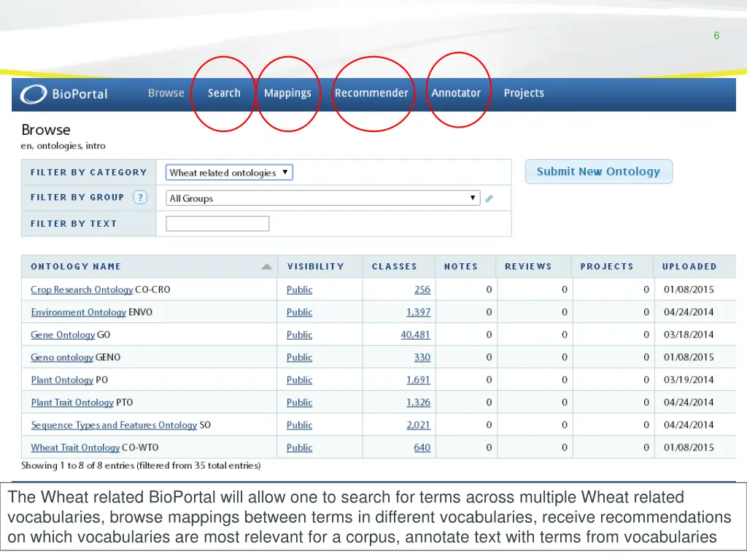Screen dimensions: 747x560
Task: Open the 1,397 classes link
Action: (418, 312)
